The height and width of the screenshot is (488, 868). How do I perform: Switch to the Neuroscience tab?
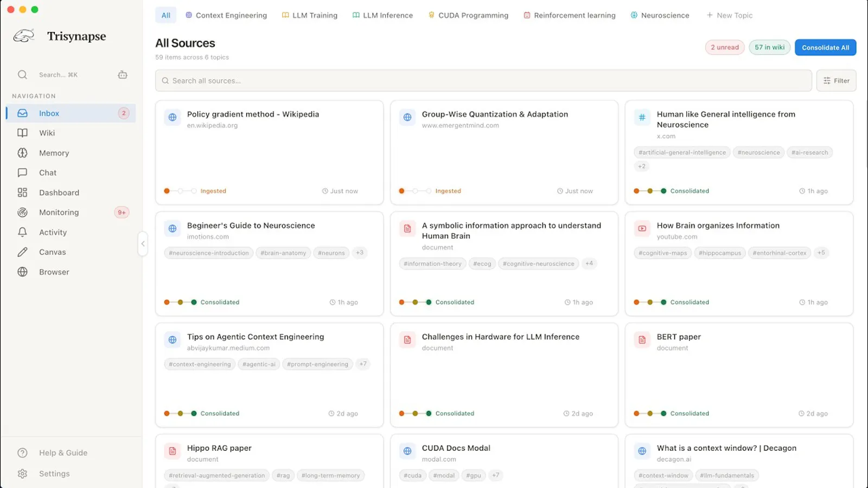click(660, 15)
